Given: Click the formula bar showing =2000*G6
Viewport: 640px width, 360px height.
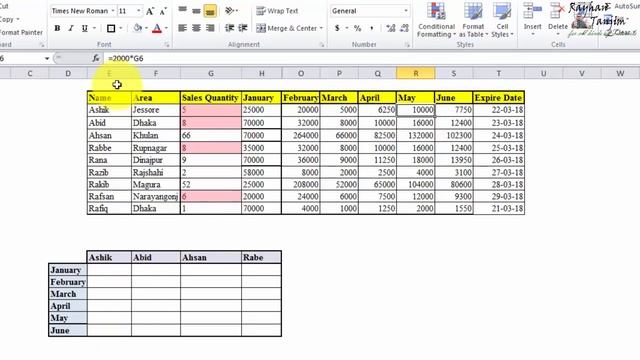Looking at the screenshot, I should click(x=371, y=58).
